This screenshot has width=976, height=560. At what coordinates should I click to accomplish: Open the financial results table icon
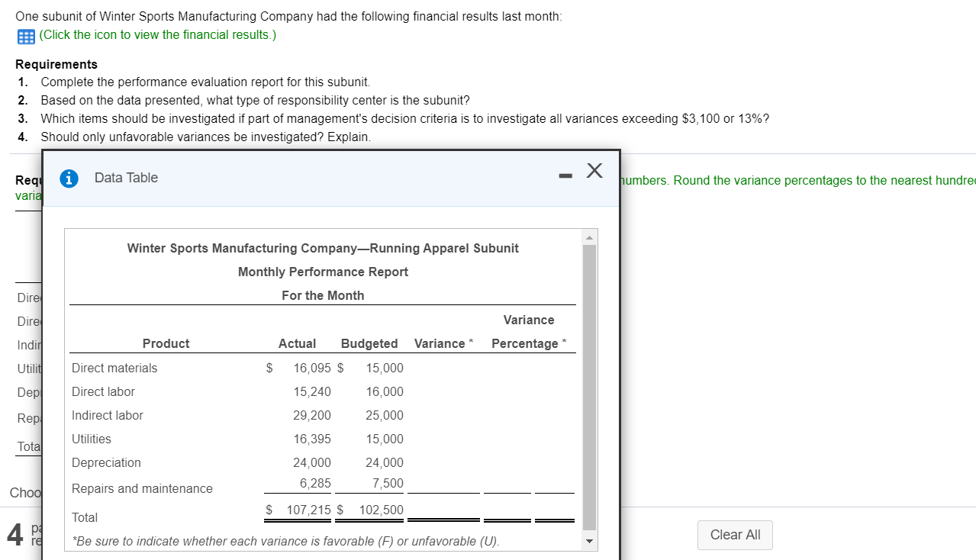pyautogui.click(x=24, y=36)
